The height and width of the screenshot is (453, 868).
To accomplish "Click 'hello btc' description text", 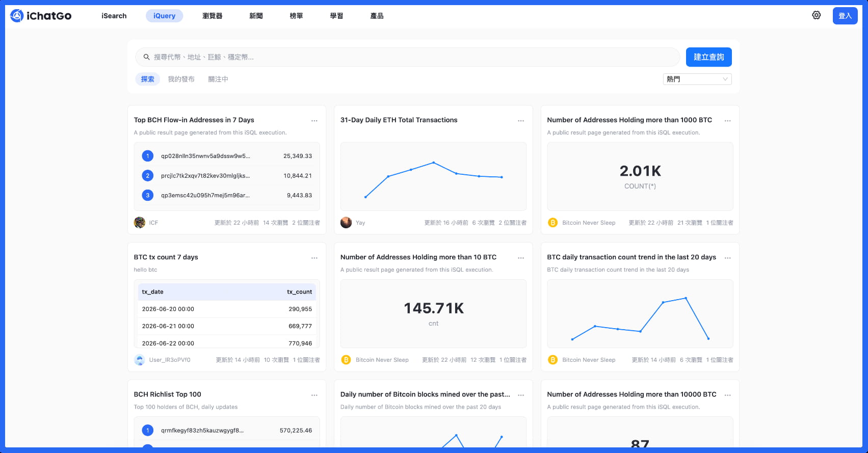I will (145, 270).
